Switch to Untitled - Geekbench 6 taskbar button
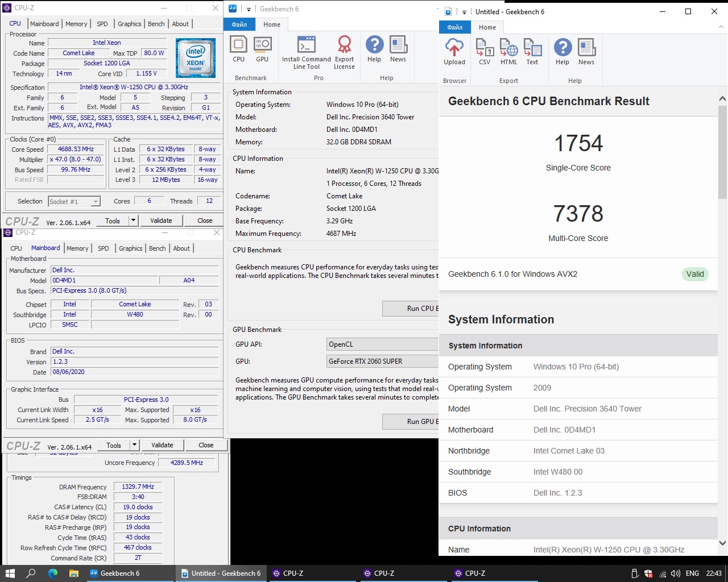The width and height of the screenshot is (728, 582). pyautogui.click(x=220, y=573)
